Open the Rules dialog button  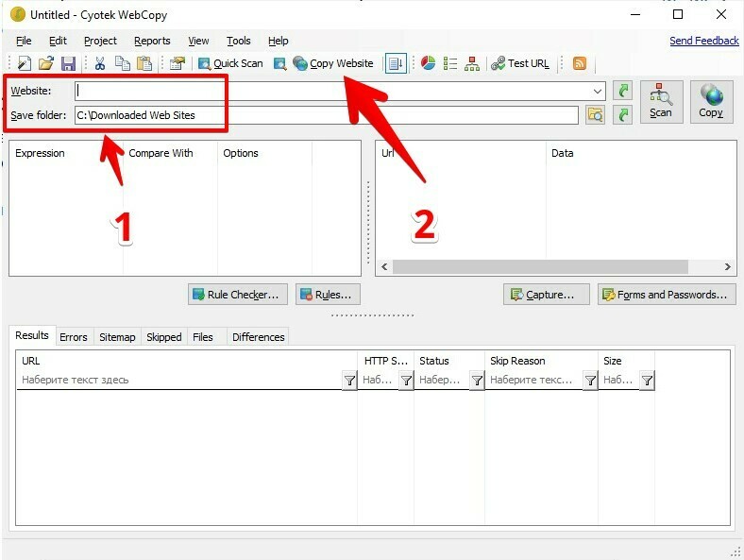tap(328, 295)
